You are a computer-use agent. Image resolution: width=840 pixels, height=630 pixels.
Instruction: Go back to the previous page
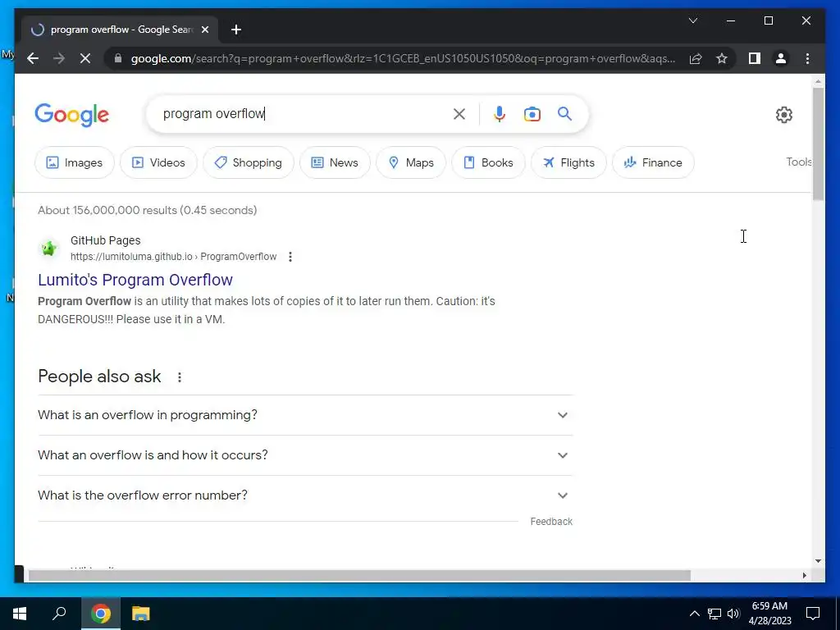point(33,58)
